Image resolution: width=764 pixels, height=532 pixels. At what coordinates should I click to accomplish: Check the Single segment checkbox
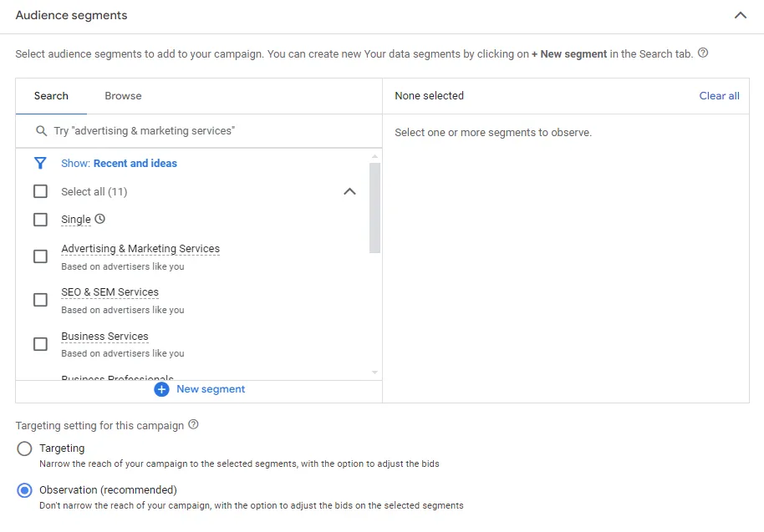[x=40, y=220]
